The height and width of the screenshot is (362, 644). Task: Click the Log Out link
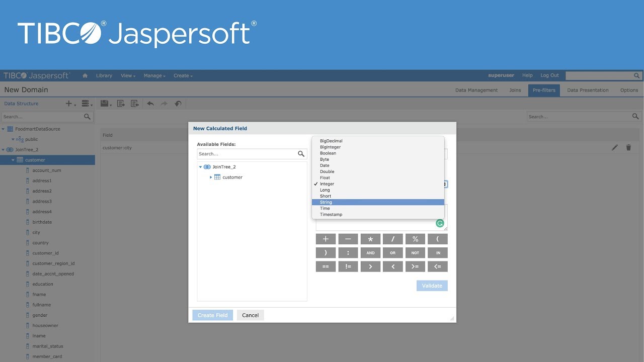point(549,75)
